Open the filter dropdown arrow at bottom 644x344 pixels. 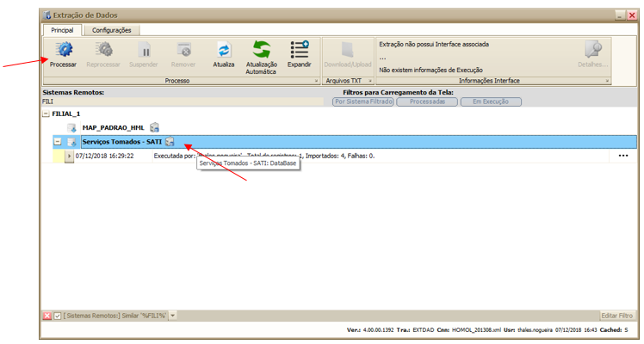pyautogui.click(x=173, y=316)
